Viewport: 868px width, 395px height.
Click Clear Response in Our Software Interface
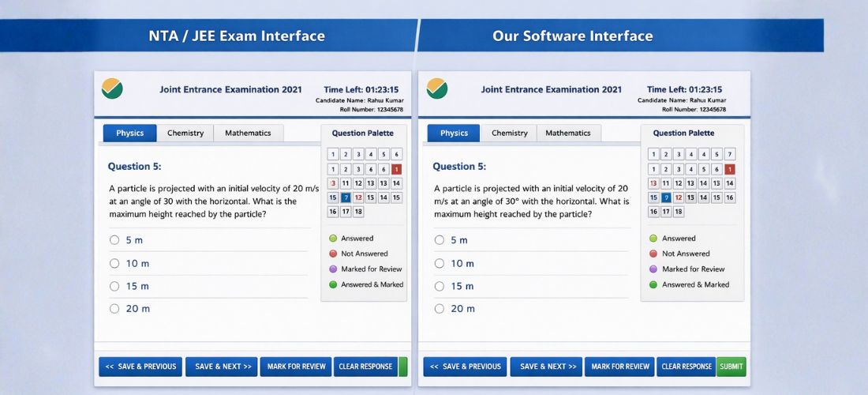687,367
